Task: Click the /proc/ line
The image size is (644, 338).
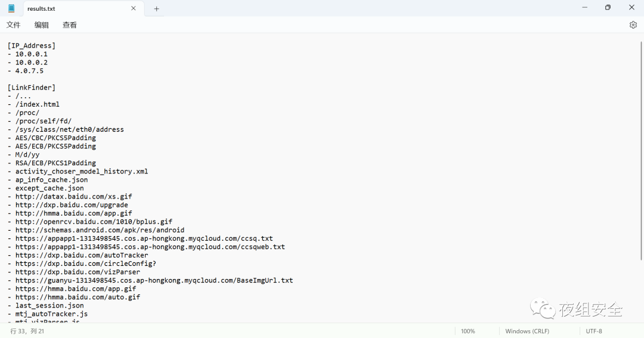Action: (23, 113)
